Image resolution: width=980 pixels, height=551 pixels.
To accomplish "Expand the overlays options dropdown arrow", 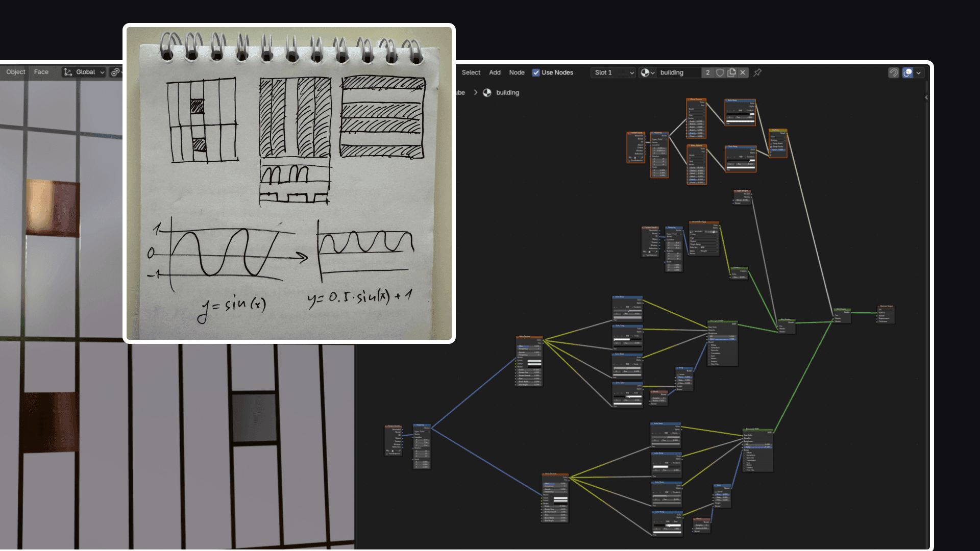I will pos(918,72).
